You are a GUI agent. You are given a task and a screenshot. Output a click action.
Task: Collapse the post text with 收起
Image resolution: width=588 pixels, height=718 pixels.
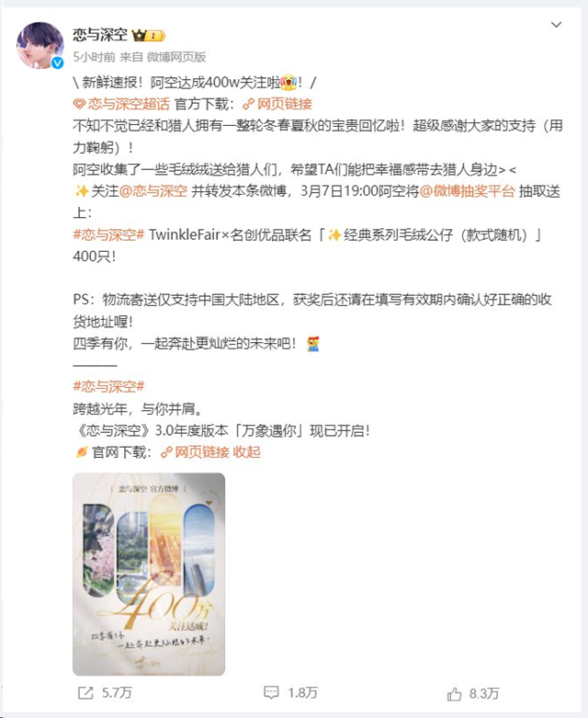(247, 452)
